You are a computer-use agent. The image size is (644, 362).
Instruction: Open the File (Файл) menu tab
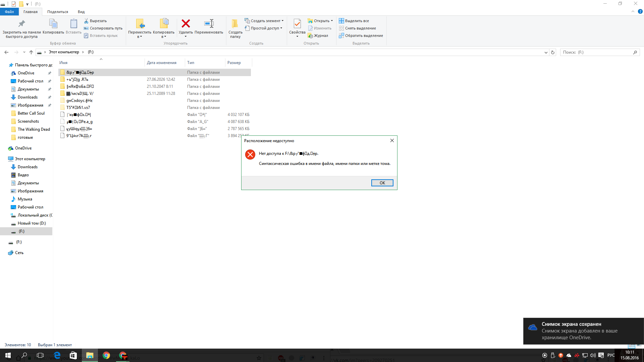9,12
